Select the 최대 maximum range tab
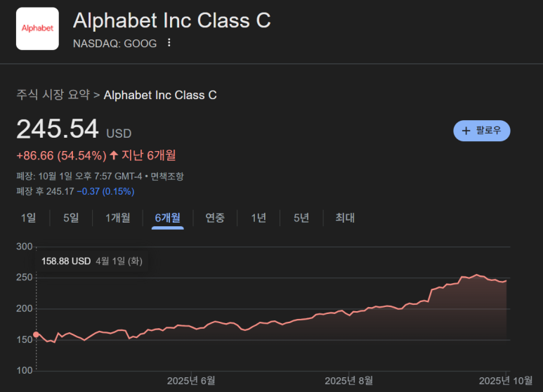The image size is (543, 392). click(345, 218)
